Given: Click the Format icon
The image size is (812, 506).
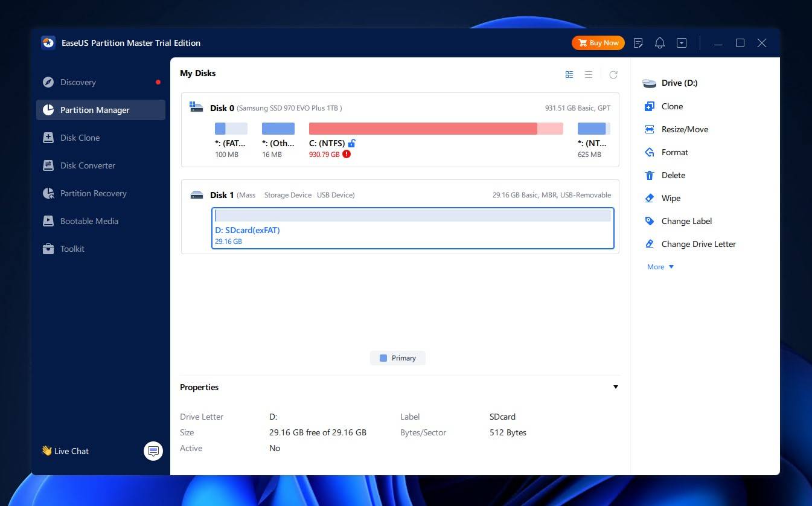Looking at the screenshot, I should click(650, 152).
